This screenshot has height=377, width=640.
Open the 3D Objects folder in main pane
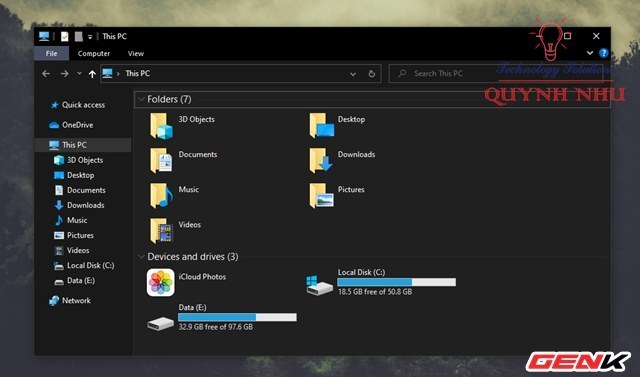tap(162, 126)
